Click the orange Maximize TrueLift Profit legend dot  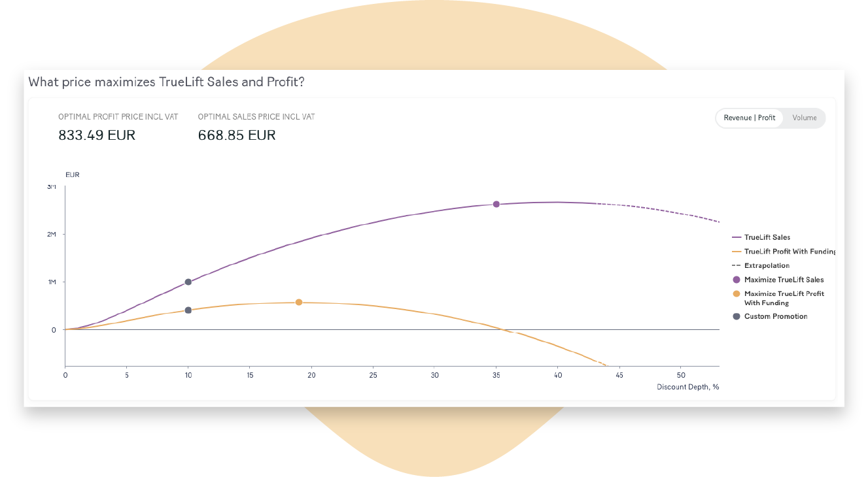pos(737,294)
